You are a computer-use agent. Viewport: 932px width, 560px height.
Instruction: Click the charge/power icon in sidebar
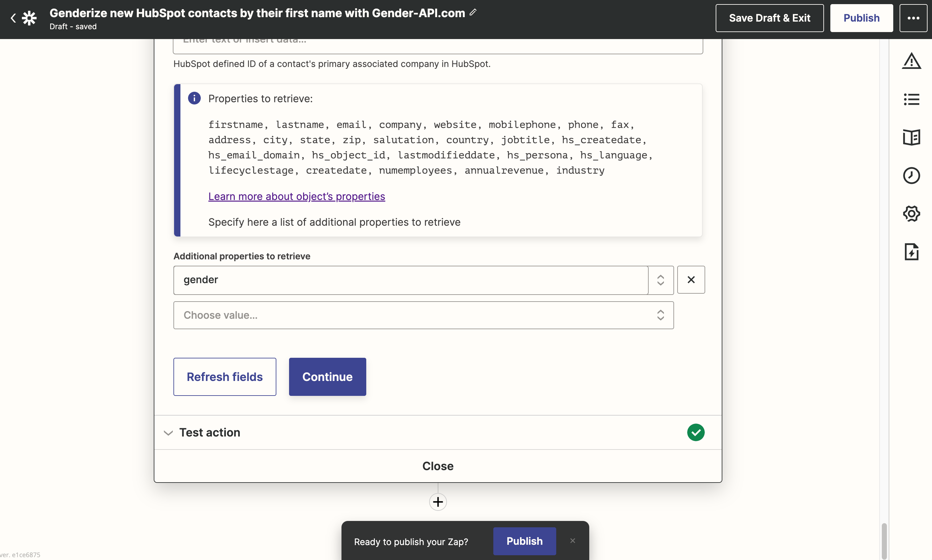911,251
